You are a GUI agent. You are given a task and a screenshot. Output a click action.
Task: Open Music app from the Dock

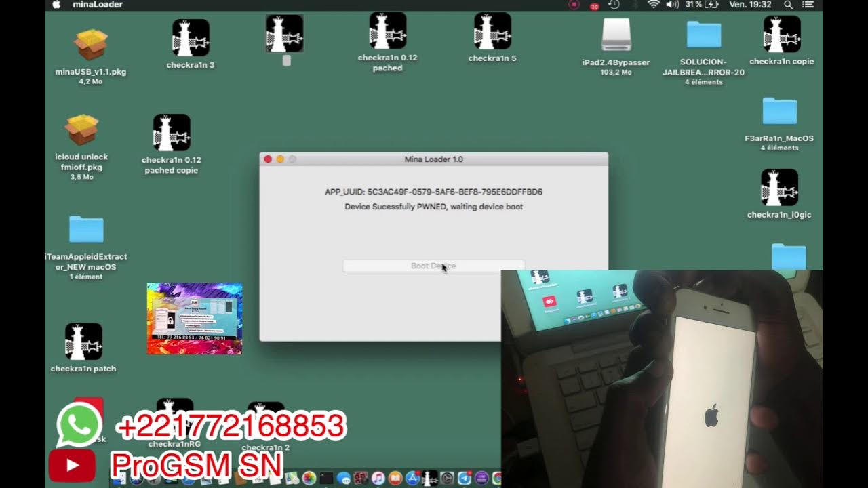(378, 479)
